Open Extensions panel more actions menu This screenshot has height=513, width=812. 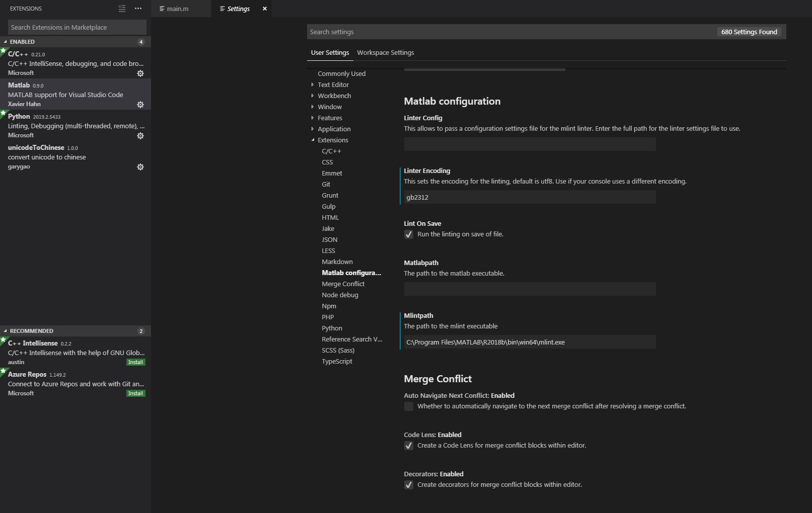click(x=138, y=8)
